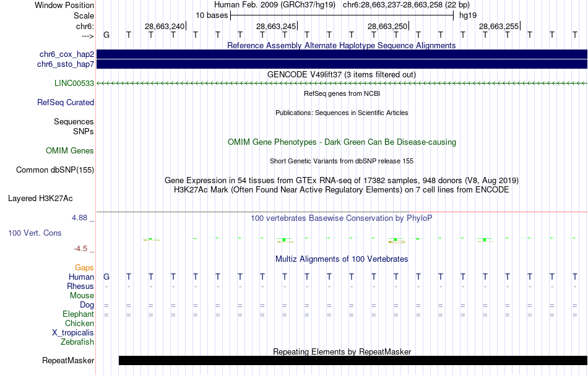This screenshot has width=588, height=375.
Task: Click the chr6: ruler label
Action: [85, 26]
